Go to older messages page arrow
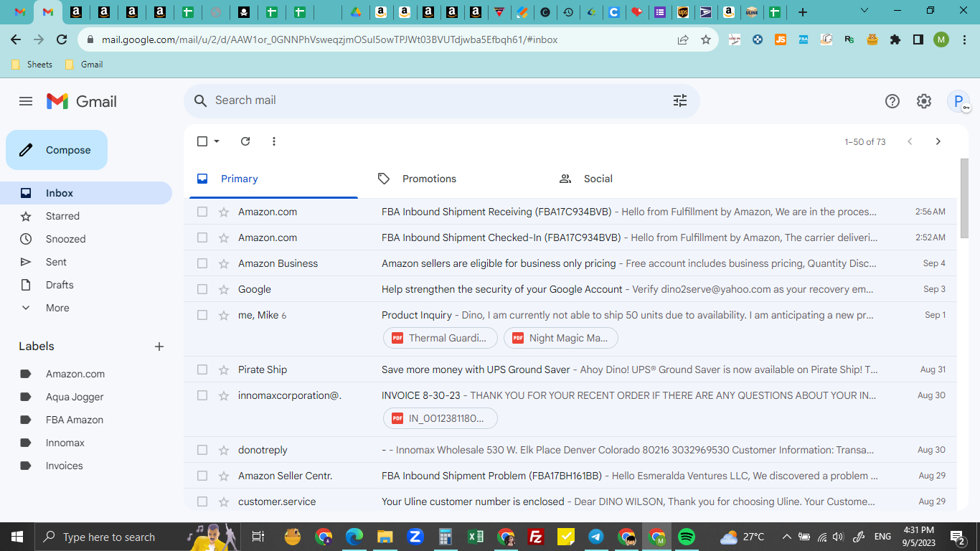The width and height of the screenshot is (980, 551). 938,141
